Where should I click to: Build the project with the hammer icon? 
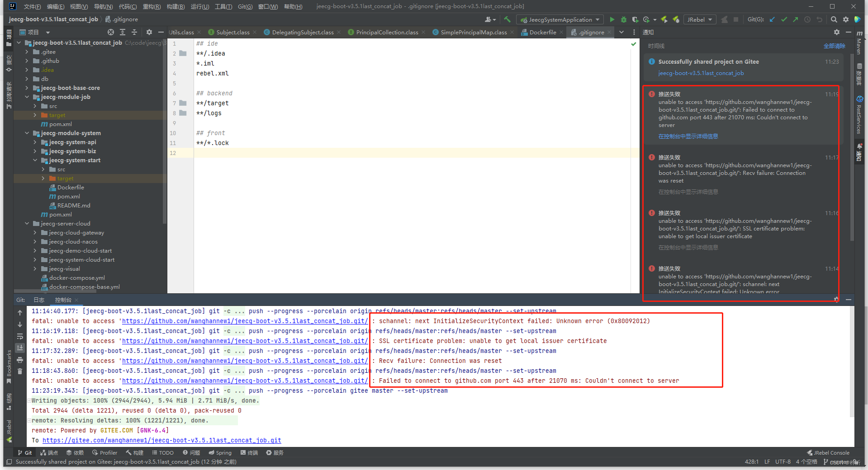click(507, 19)
